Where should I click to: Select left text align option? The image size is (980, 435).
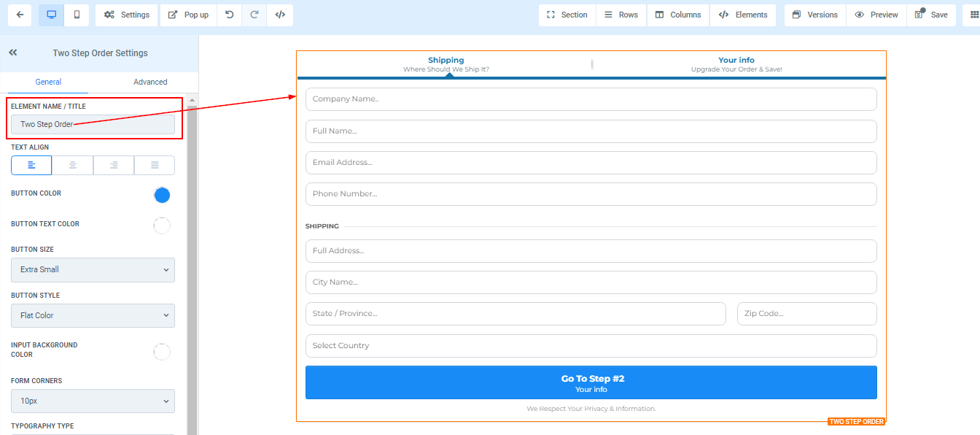point(31,166)
